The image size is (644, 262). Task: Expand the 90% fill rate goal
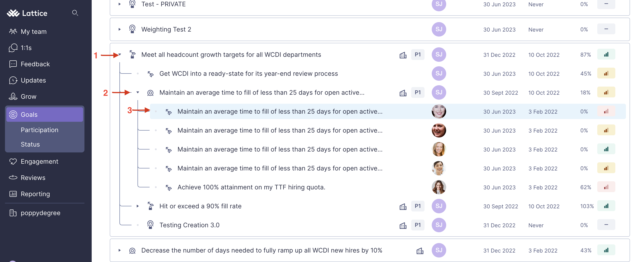coord(138,206)
